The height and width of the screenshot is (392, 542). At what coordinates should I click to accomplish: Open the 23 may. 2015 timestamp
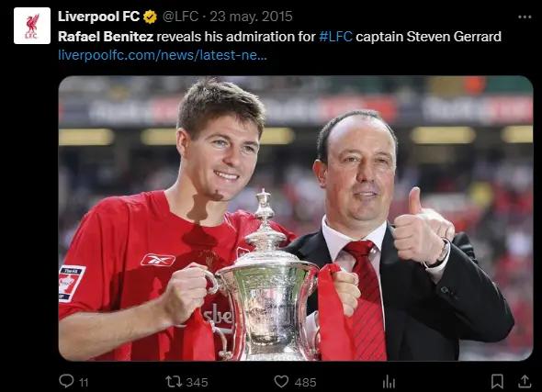(x=251, y=17)
